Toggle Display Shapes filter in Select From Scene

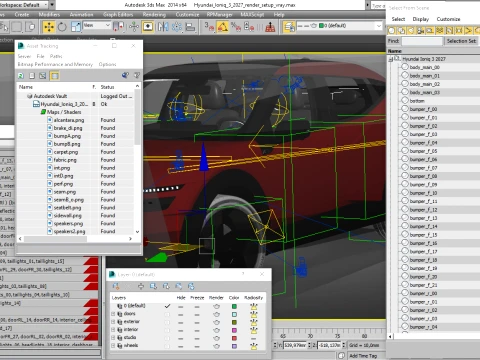click(x=401, y=31)
